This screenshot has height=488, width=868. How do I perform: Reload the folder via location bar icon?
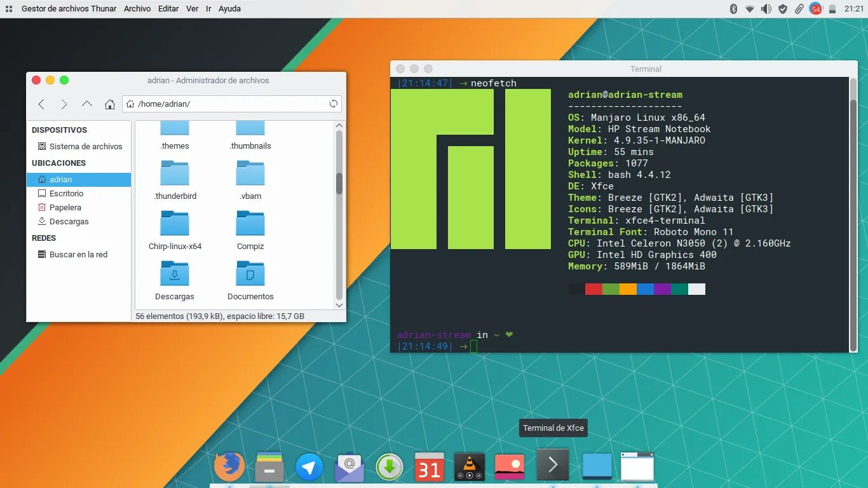334,104
